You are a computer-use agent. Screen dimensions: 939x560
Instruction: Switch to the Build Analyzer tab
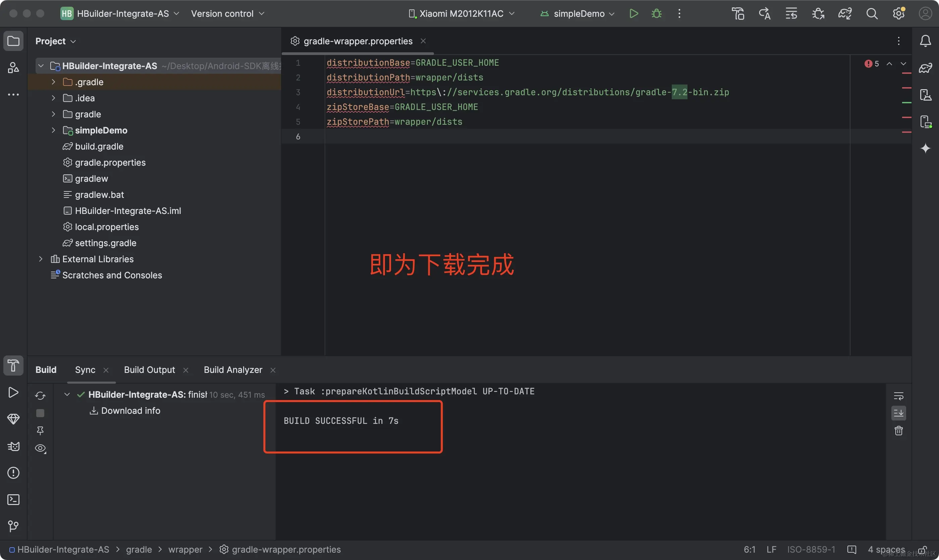pos(233,370)
